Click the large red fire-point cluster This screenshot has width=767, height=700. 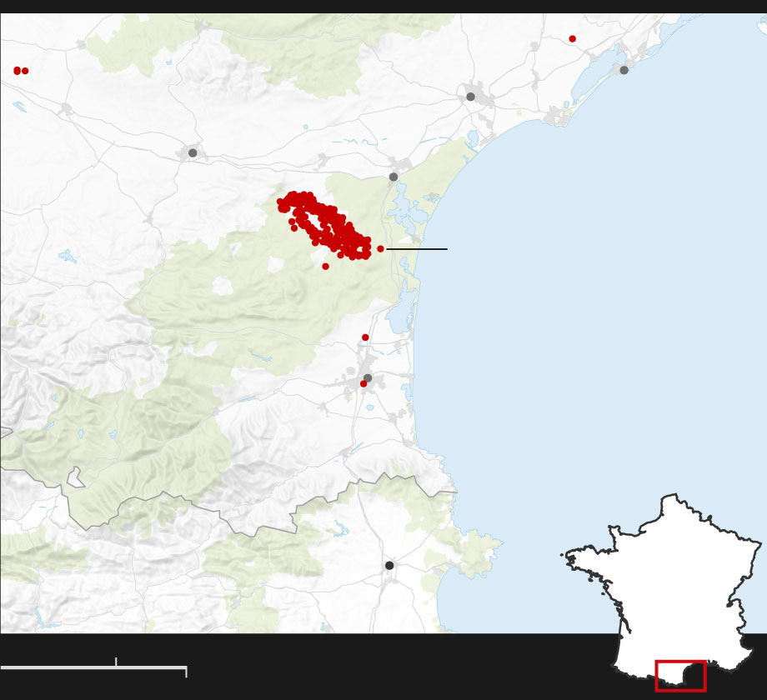(325, 225)
